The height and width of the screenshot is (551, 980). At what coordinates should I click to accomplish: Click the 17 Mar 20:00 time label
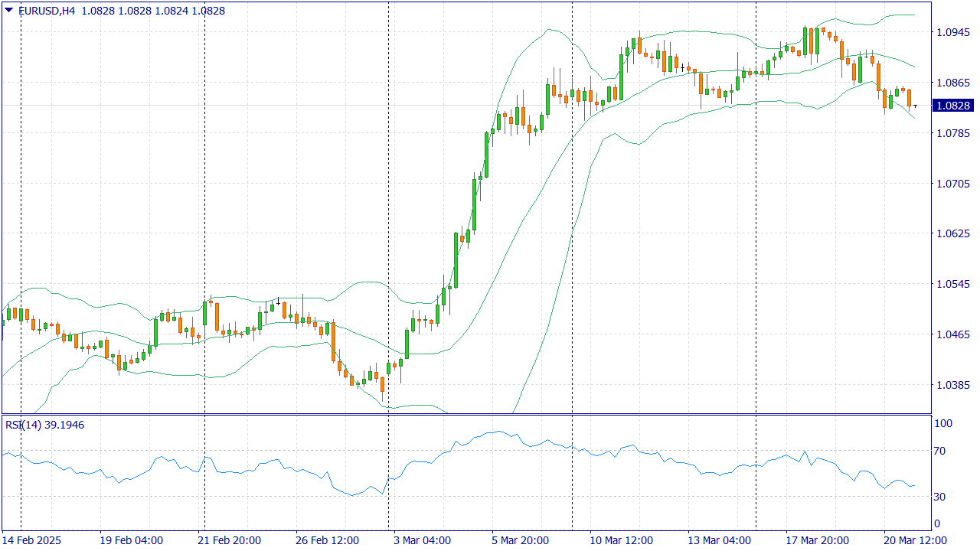(x=816, y=540)
